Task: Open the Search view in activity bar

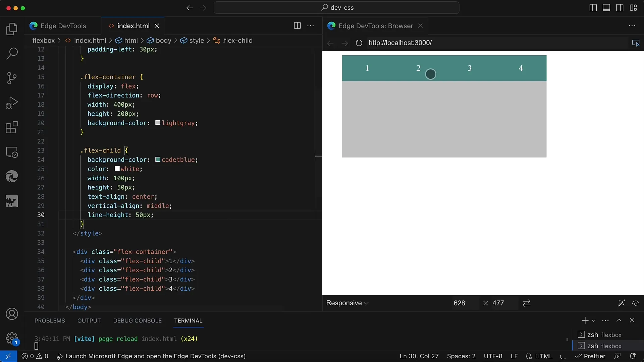Action: 12,53
